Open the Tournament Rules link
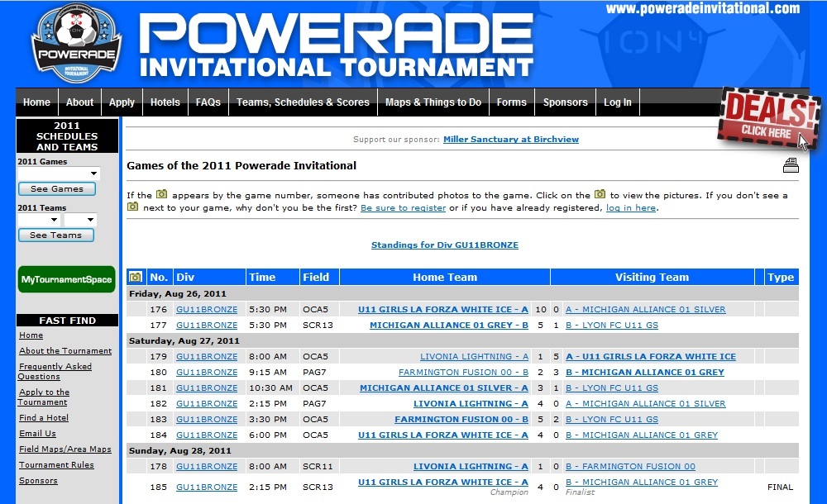Viewport: 827px width, 504px height. 56,465
